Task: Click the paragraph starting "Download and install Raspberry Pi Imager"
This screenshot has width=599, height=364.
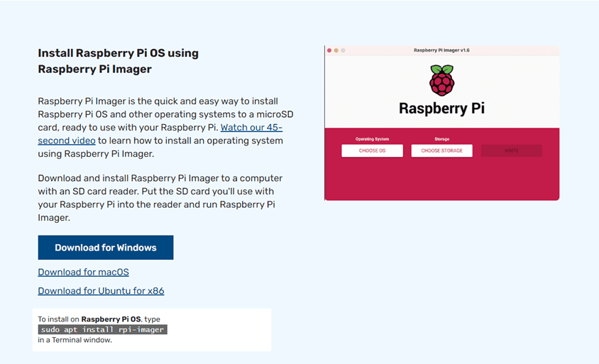Action: (160, 198)
